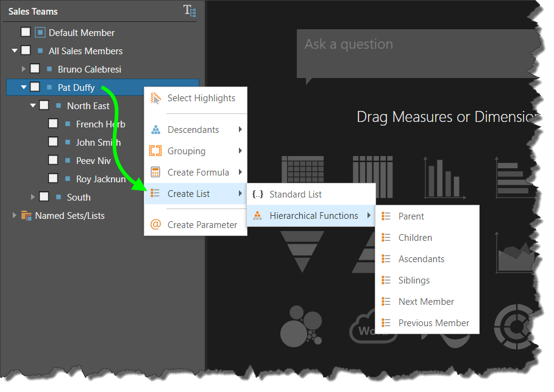Select the bubble chart visualization icon
The image size is (554, 392).
pyautogui.click(x=302, y=326)
